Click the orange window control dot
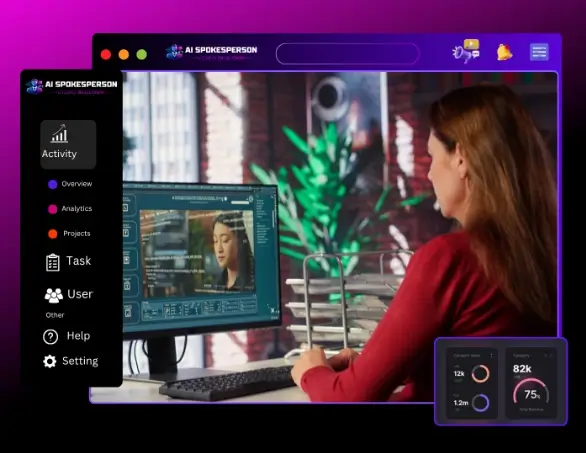The height and width of the screenshot is (453, 586). [124, 55]
